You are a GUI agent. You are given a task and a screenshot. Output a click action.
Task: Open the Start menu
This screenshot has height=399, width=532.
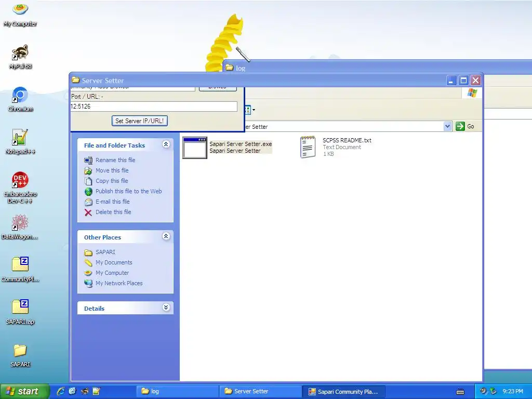tap(24, 391)
